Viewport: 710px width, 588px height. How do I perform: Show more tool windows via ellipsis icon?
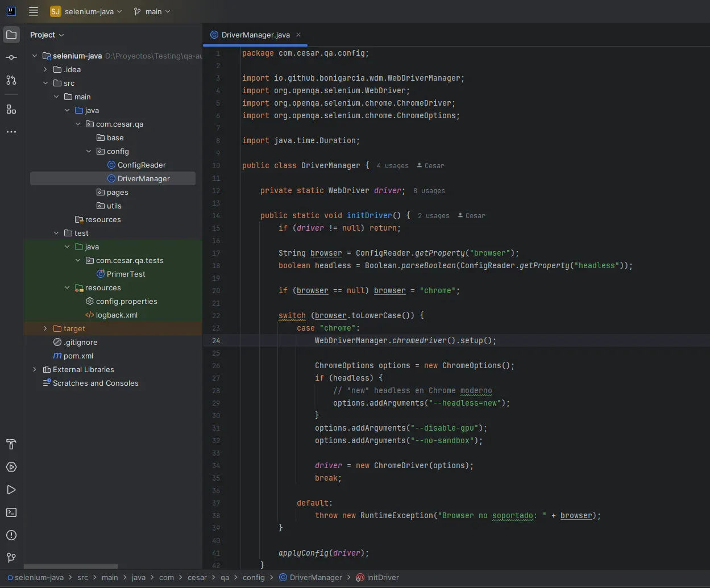[x=11, y=132]
